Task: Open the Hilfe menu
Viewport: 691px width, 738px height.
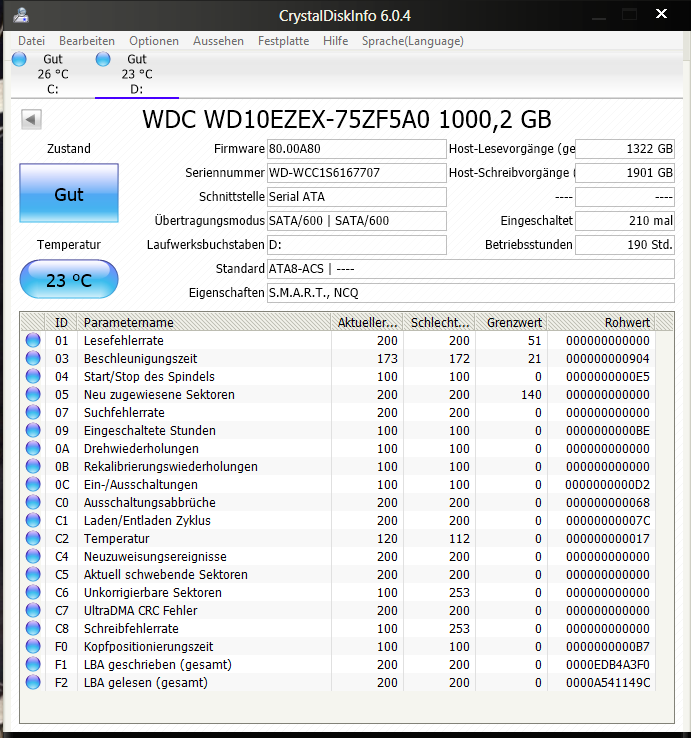Action: [x=336, y=41]
